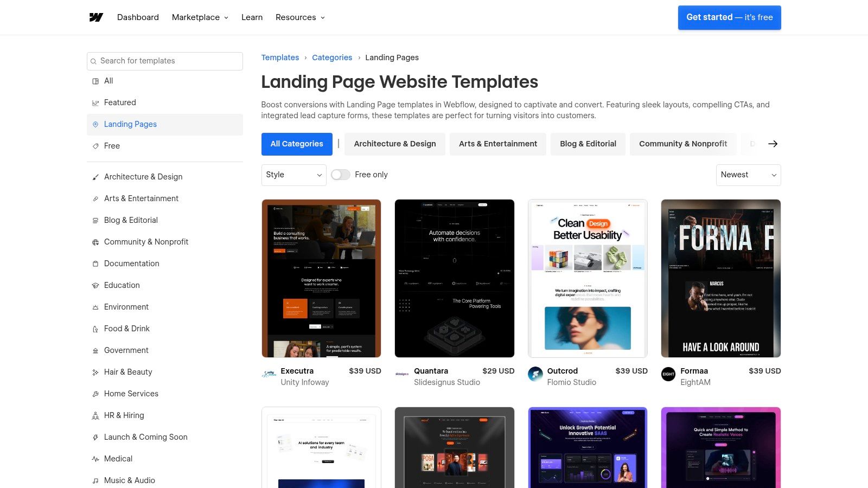868x488 pixels.
Task: Select the Architecture & Design tab
Action: coord(395,144)
